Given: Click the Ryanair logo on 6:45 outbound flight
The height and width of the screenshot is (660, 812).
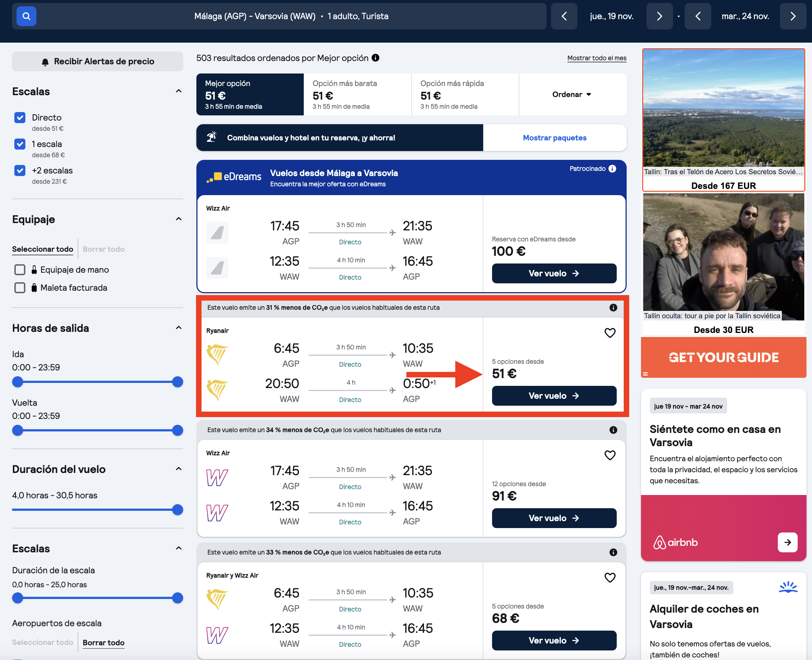Looking at the screenshot, I should click(x=217, y=354).
